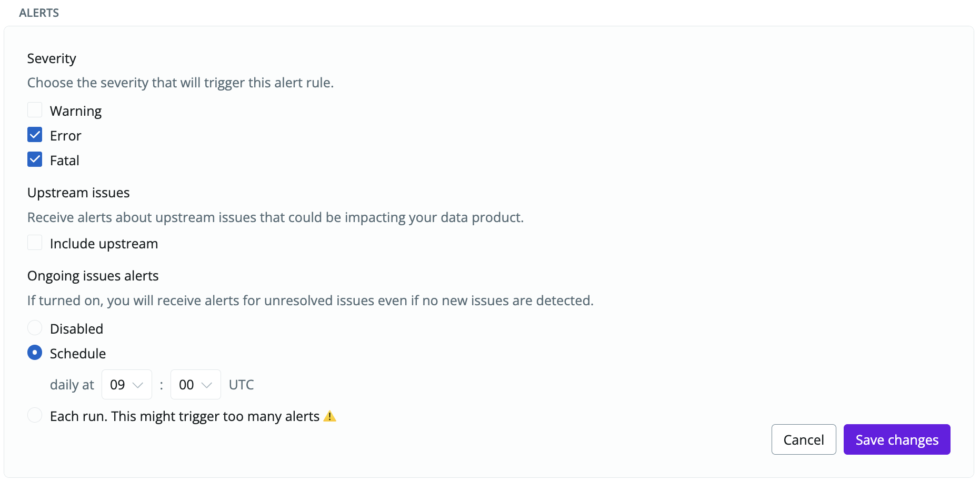
Task: Click the Save changes button
Action: point(897,439)
